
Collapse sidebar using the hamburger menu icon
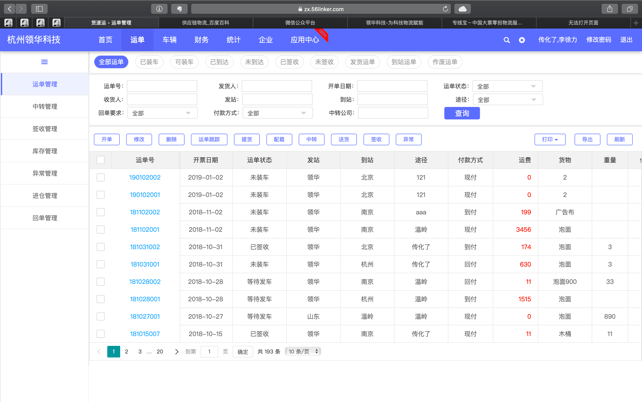(x=44, y=62)
